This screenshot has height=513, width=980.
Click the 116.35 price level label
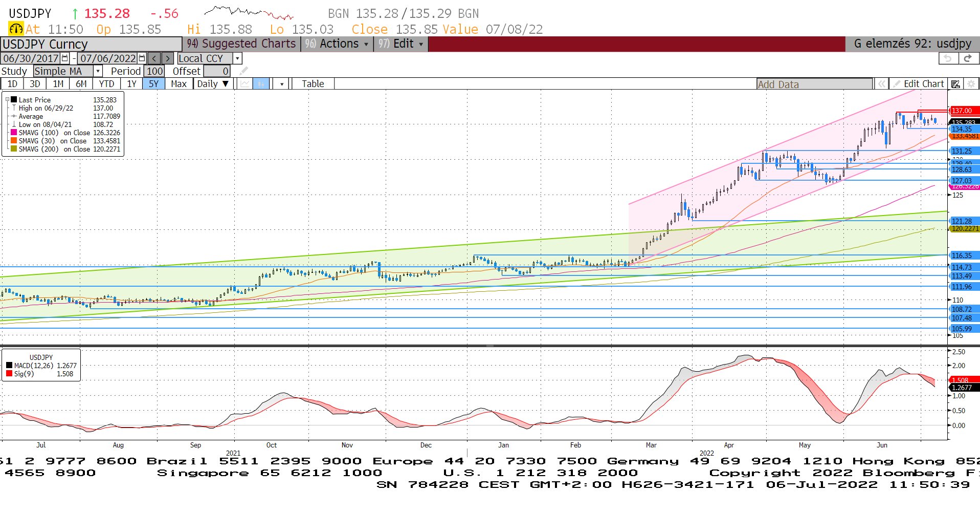click(964, 255)
